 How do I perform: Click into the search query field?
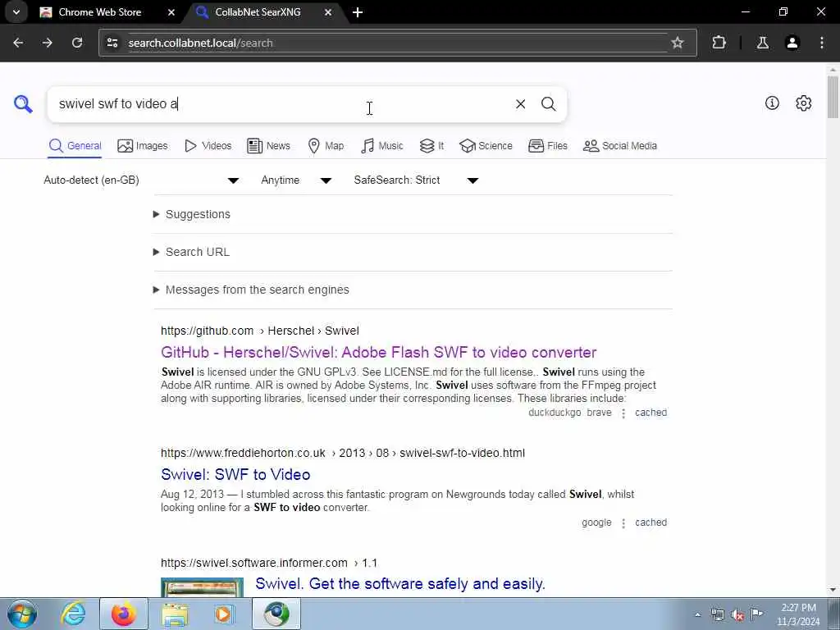[279, 104]
